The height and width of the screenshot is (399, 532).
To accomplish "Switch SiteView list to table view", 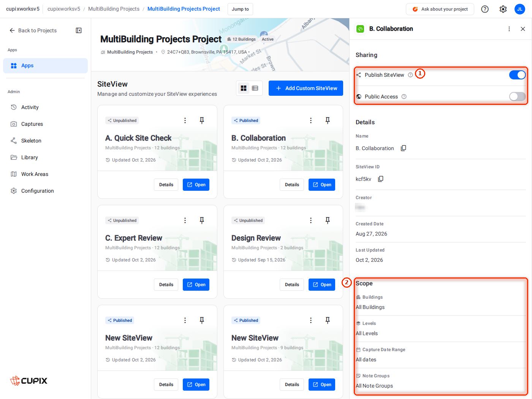I will (x=255, y=88).
